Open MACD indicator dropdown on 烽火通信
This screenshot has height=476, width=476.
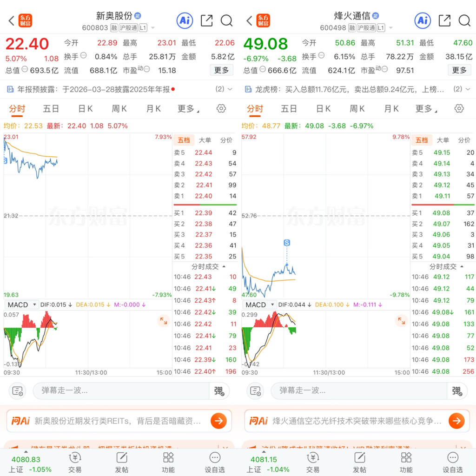tap(259, 304)
